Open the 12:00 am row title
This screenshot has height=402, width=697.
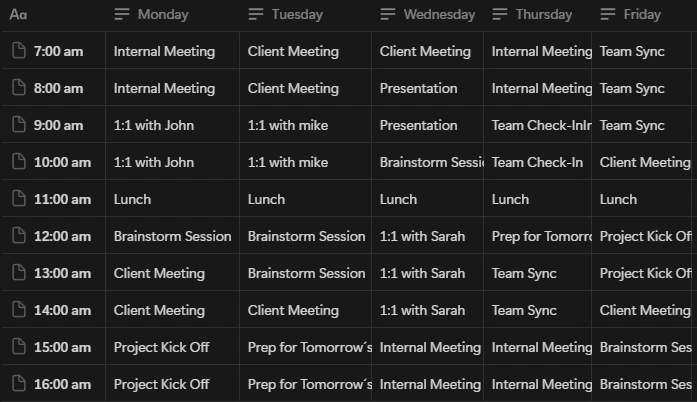coord(62,236)
